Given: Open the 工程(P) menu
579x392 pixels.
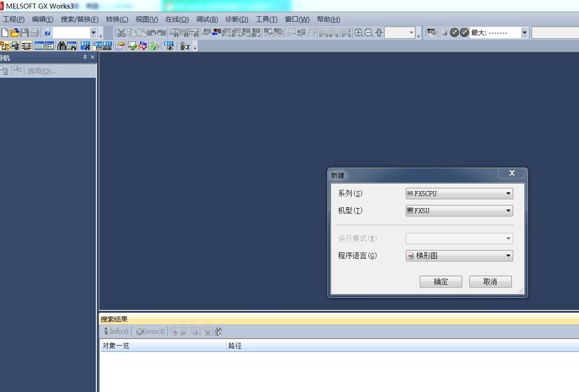Looking at the screenshot, I should [x=14, y=19].
